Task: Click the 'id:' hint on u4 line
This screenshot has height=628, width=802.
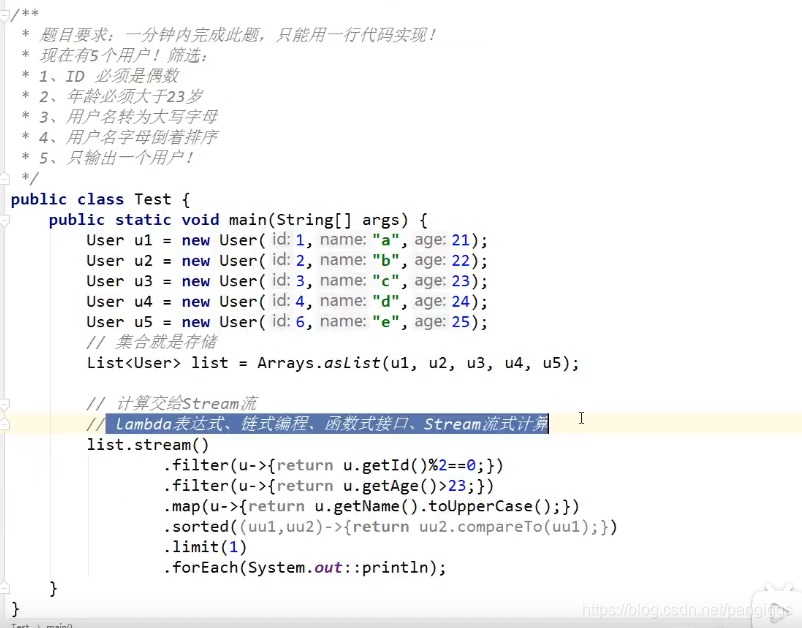Action: point(281,301)
